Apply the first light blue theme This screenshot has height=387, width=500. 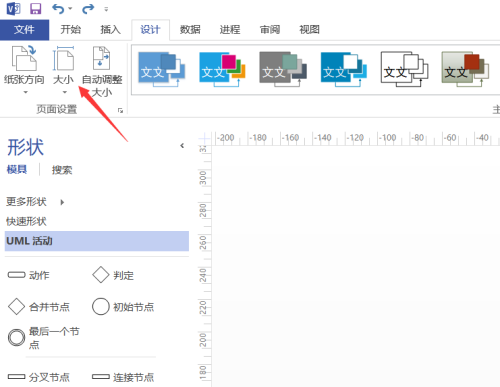pyautogui.click(x=162, y=69)
